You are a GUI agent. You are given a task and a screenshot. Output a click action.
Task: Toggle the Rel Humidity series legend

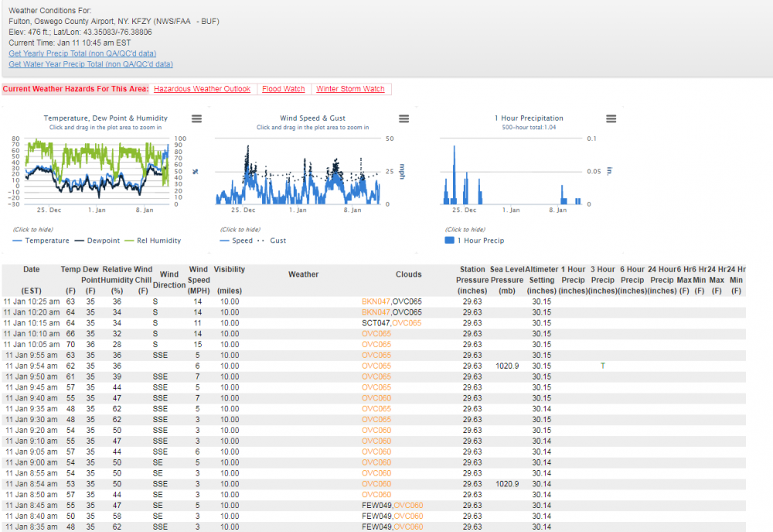(x=153, y=240)
